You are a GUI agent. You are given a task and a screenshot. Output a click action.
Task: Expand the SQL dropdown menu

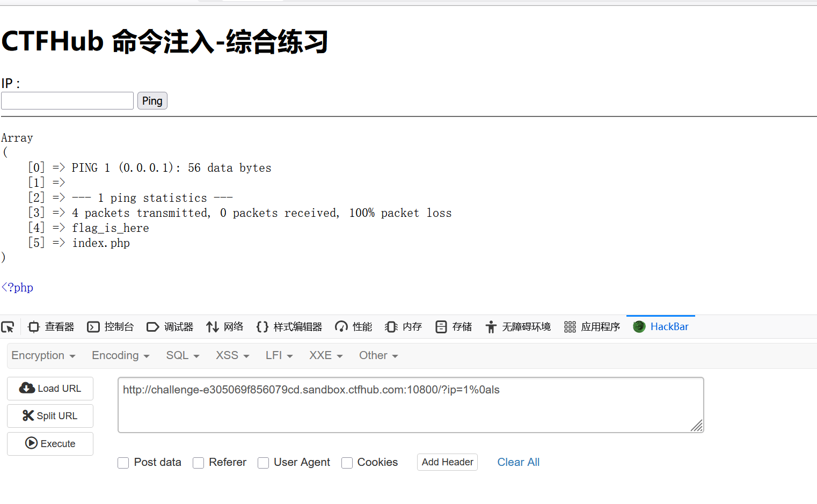(x=183, y=356)
